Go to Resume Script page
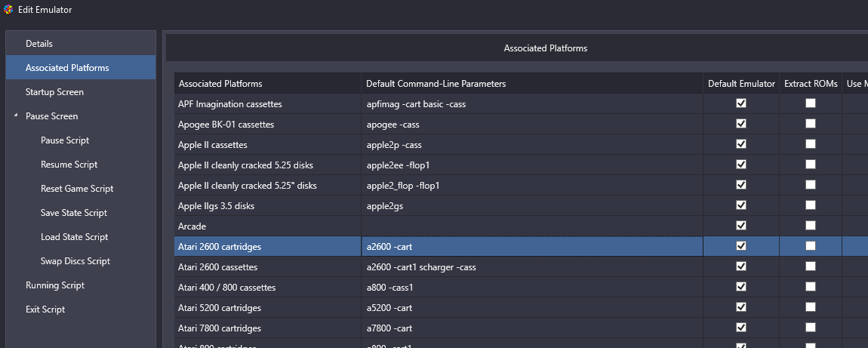Image resolution: width=868 pixels, height=348 pixels. pyautogui.click(x=81, y=165)
